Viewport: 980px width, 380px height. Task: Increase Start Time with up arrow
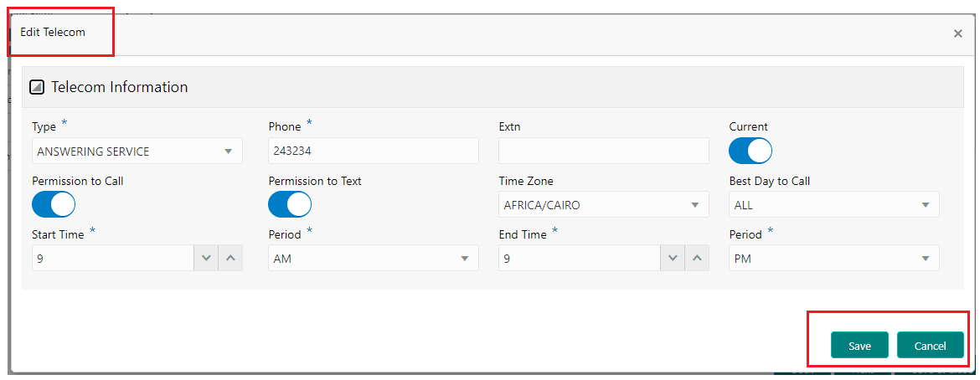[x=230, y=259]
